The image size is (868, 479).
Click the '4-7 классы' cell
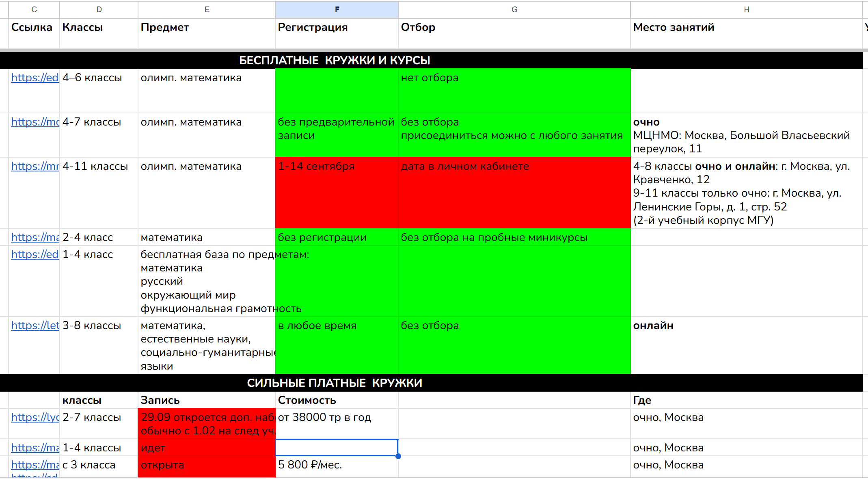point(99,135)
